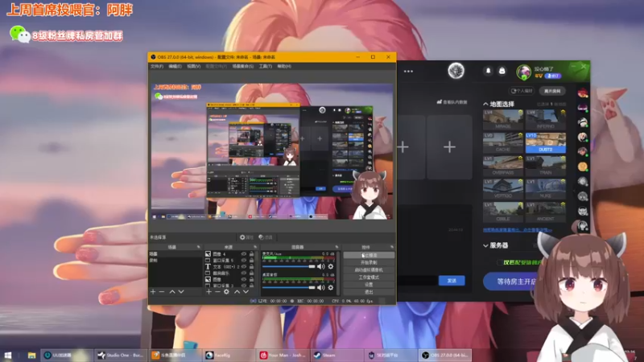This screenshot has width=644, height=362.
Task: Switch to Studio One in the taskbar
Action: [x=120, y=355]
